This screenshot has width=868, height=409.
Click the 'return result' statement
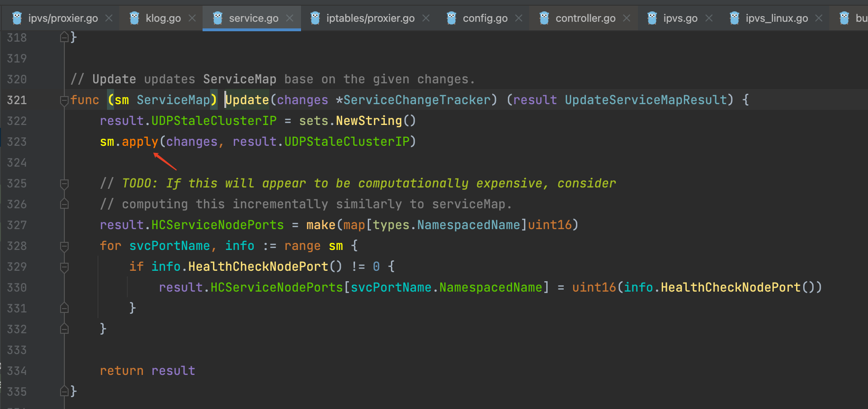pyautogui.click(x=147, y=371)
